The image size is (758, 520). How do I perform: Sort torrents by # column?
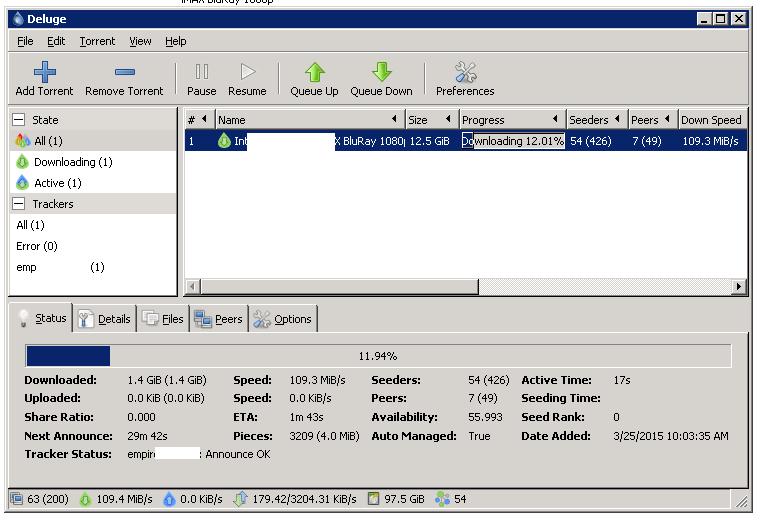coord(199,119)
